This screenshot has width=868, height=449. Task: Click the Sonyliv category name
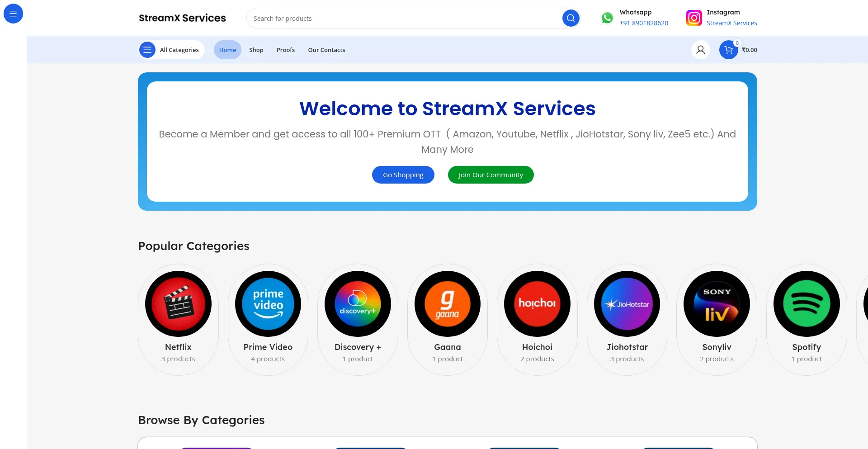717,347
